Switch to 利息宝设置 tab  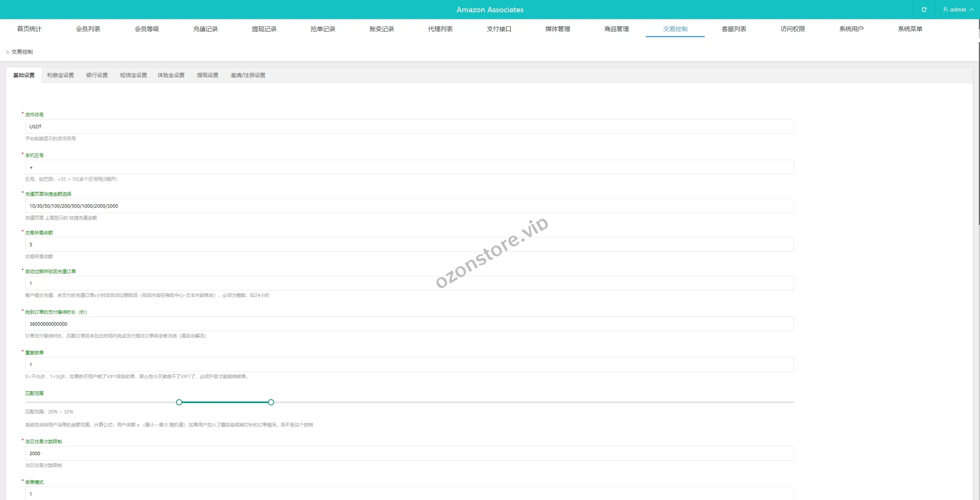(x=60, y=75)
